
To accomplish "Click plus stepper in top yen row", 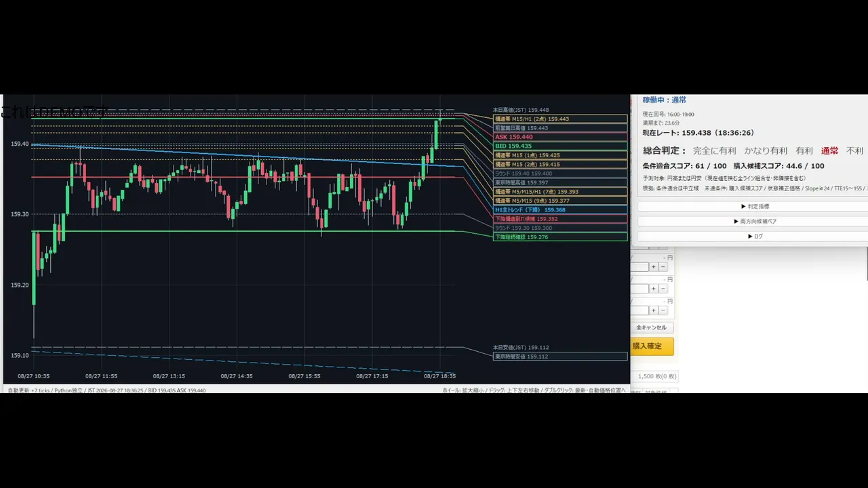I will (x=654, y=267).
